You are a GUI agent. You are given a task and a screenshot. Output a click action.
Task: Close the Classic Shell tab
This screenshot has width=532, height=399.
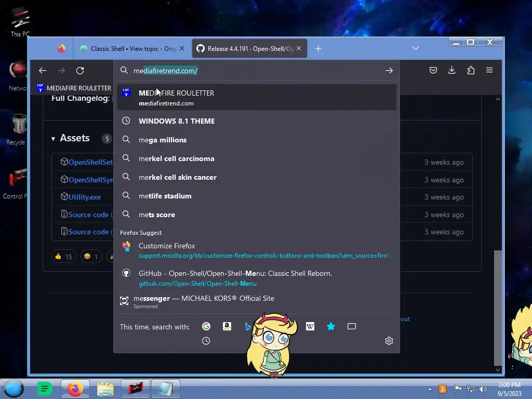(182, 48)
